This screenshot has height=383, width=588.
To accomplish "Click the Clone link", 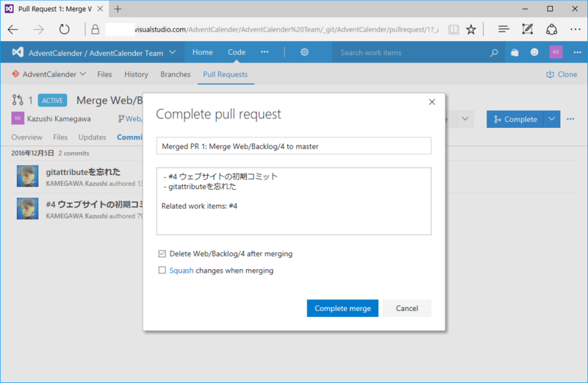I will coord(562,74).
